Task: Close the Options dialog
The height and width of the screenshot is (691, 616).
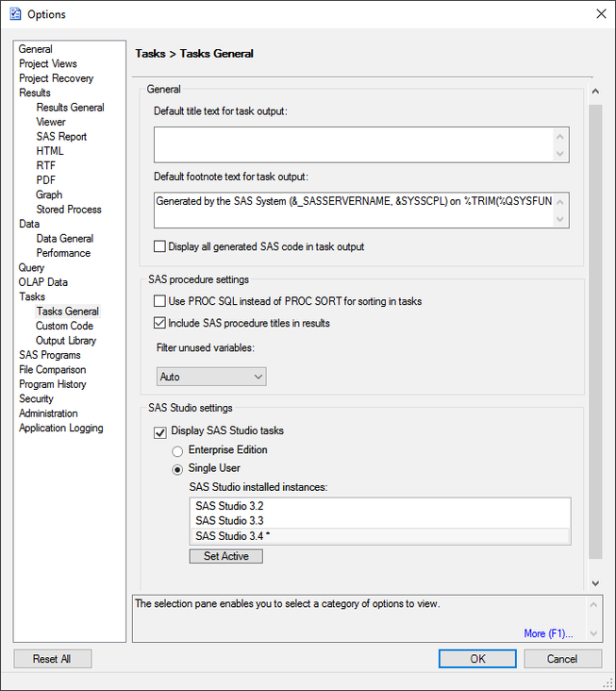Action: 601,13
